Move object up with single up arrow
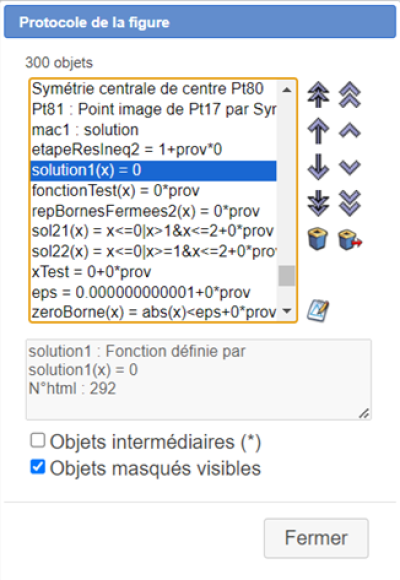The image size is (400, 580). pos(318,131)
